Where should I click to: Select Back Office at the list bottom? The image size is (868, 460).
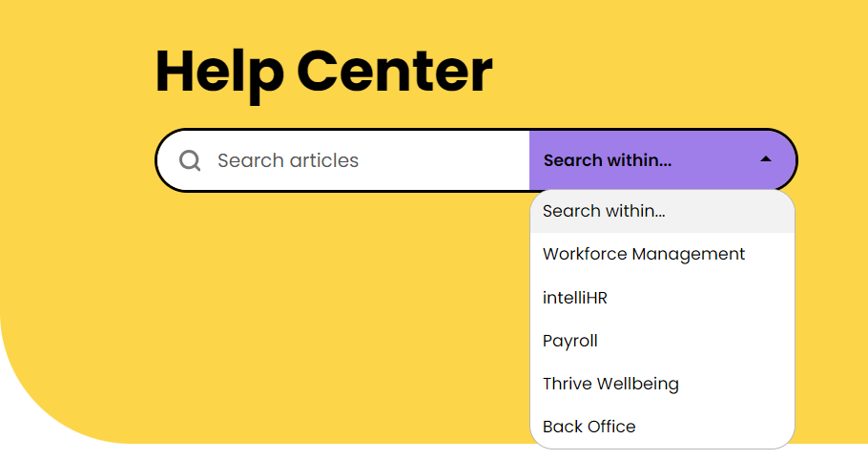pyautogui.click(x=662, y=427)
